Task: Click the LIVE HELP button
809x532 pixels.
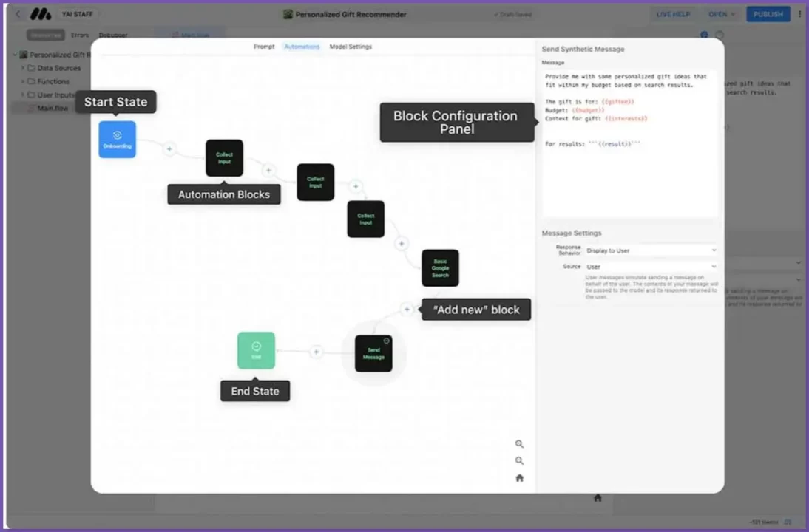Action: [x=673, y=14]
